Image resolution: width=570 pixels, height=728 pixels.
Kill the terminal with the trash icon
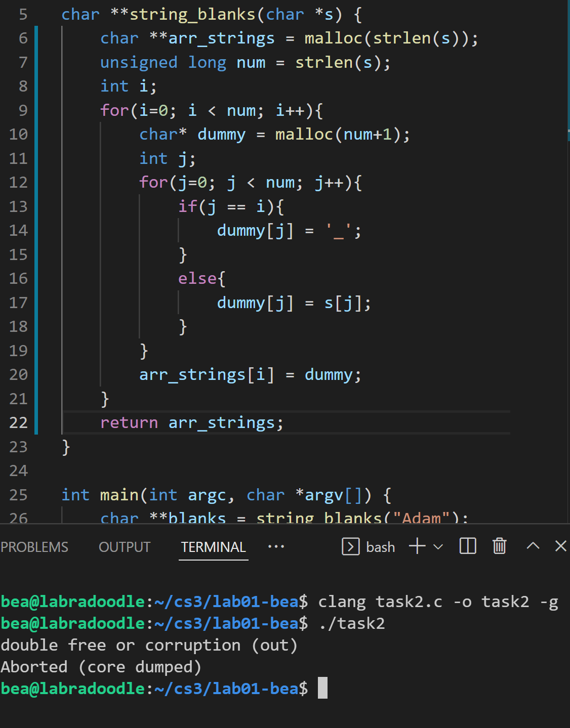(499, 546)
